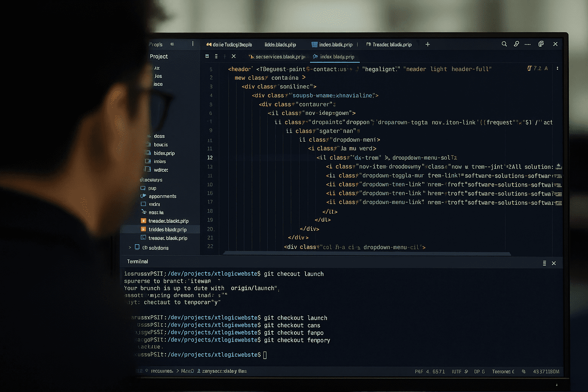Click the icon next to Prop's label
This screenshot has width=588, height=392.
(x=172, y=44)
